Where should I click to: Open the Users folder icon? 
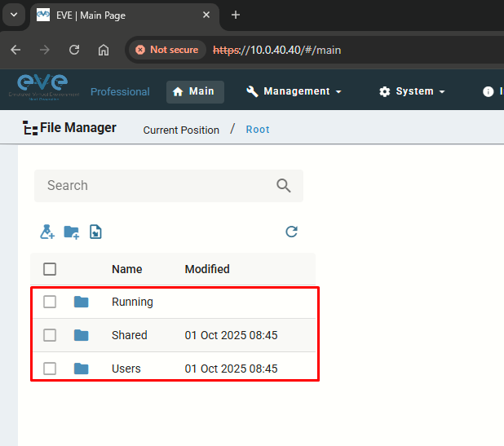tap(81, 369)
